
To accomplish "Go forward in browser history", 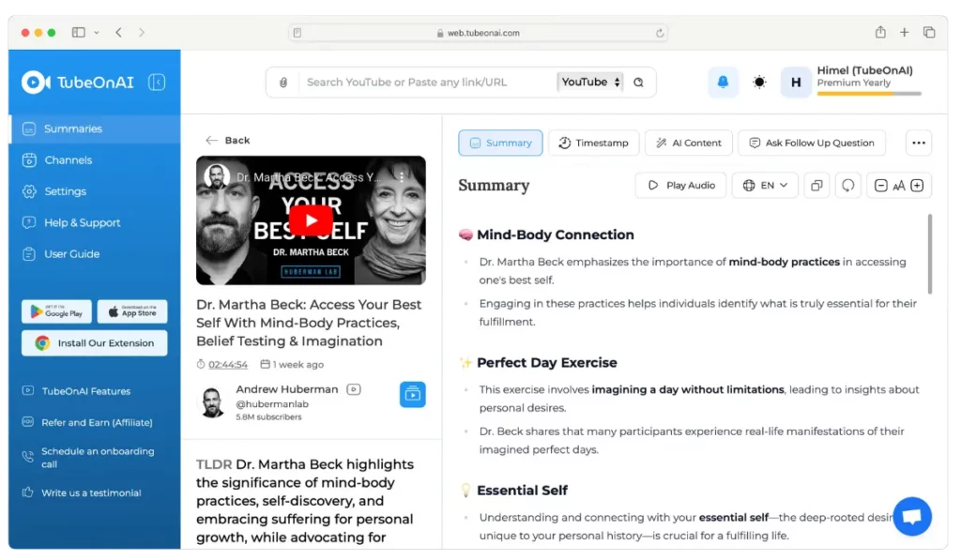I will [142, 33].
